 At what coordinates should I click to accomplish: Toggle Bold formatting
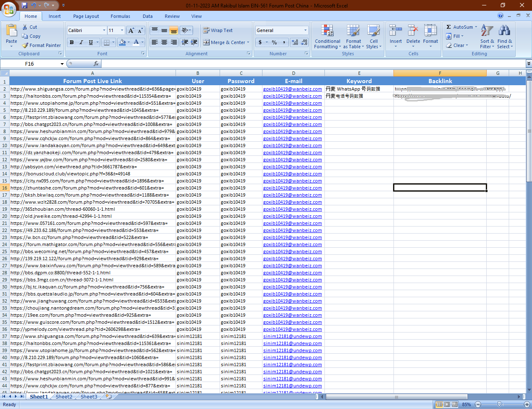pos(72,42)
